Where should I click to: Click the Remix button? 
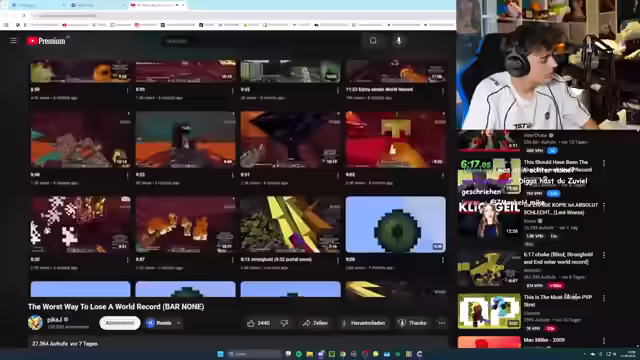tap(160, 323)
